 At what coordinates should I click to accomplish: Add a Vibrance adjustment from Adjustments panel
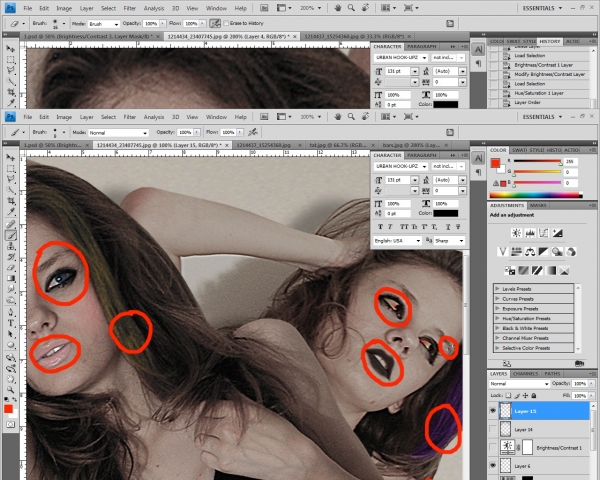pyautogui.click(x=502, y=251)
